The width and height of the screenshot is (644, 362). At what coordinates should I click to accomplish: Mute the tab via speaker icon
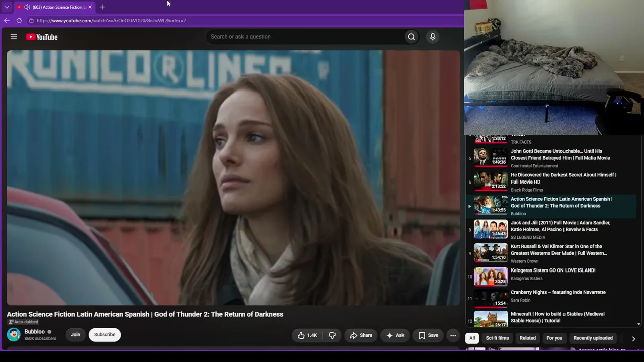(x=27, y=7)
